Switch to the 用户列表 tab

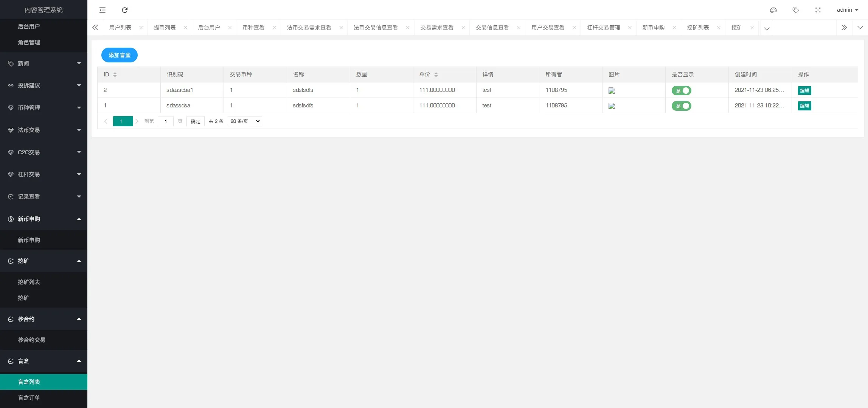[x=120, y=27]
